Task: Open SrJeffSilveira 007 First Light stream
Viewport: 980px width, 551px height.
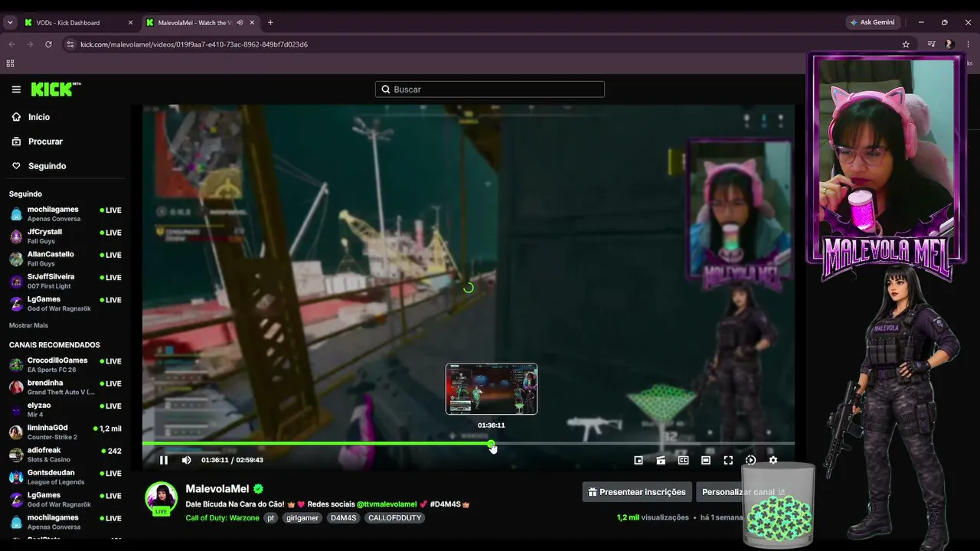Action: click(65, 281)
